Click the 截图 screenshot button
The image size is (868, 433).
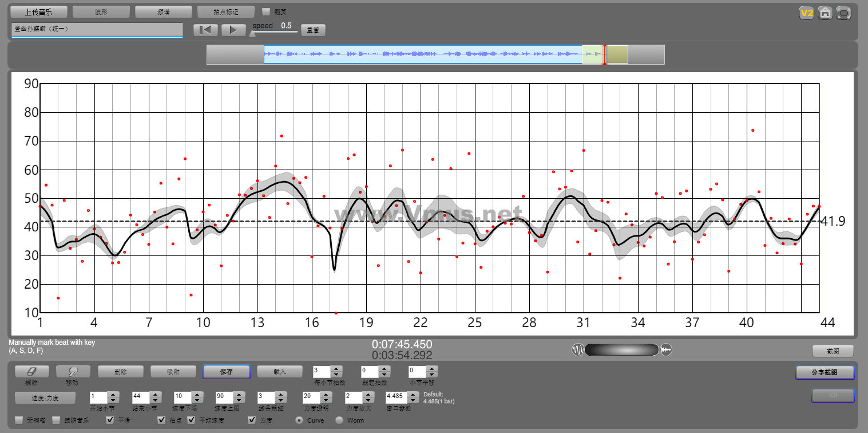833,351
